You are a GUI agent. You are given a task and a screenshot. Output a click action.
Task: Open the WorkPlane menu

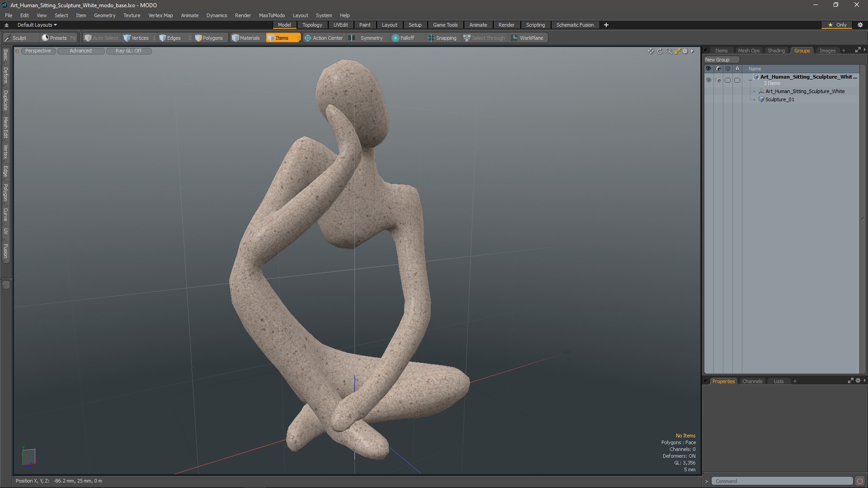[x=528, y=38]
